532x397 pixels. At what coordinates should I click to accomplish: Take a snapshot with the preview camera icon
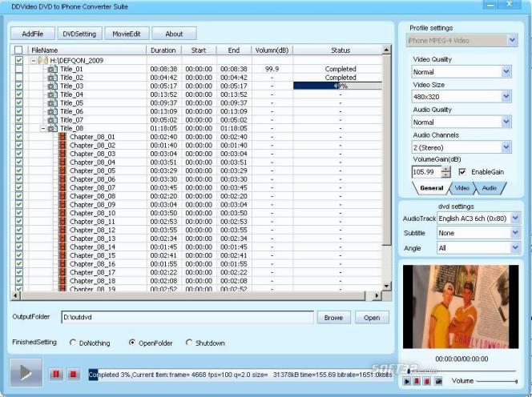[x=438, y=382]
